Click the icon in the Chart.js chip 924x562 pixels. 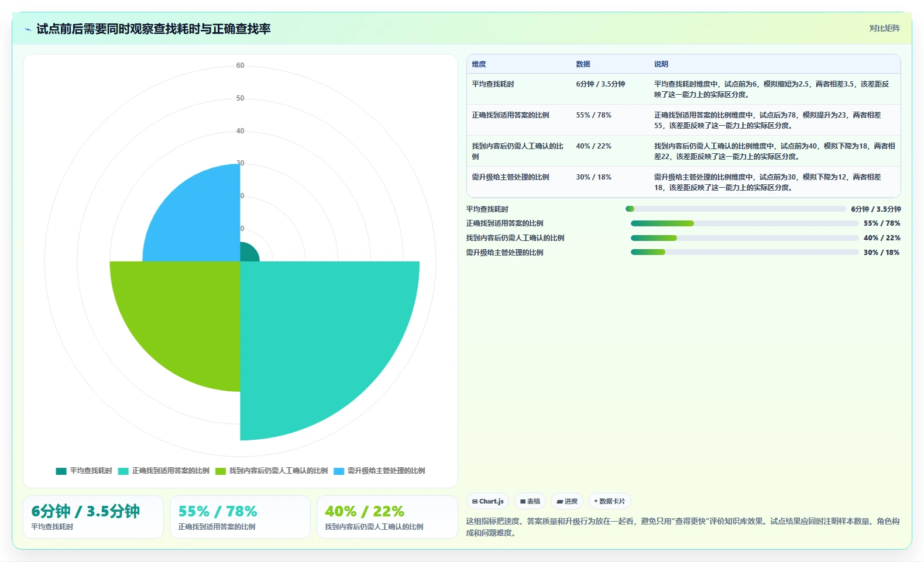pos(475,501)
